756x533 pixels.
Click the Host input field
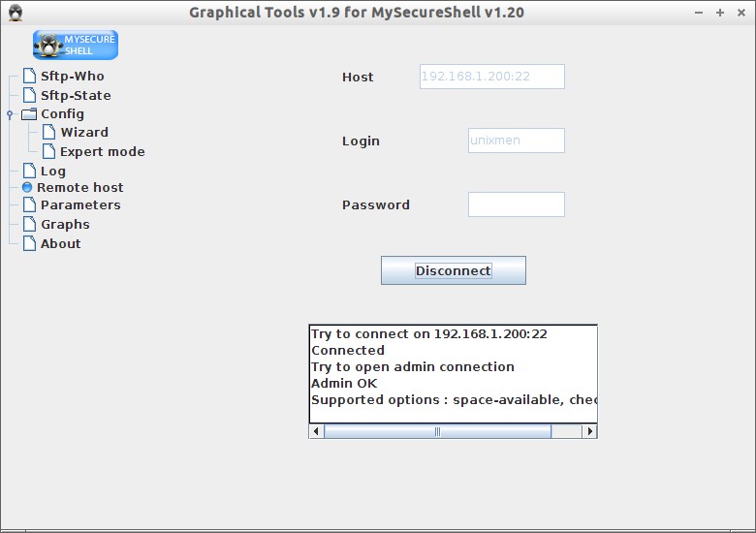[491, 77]
